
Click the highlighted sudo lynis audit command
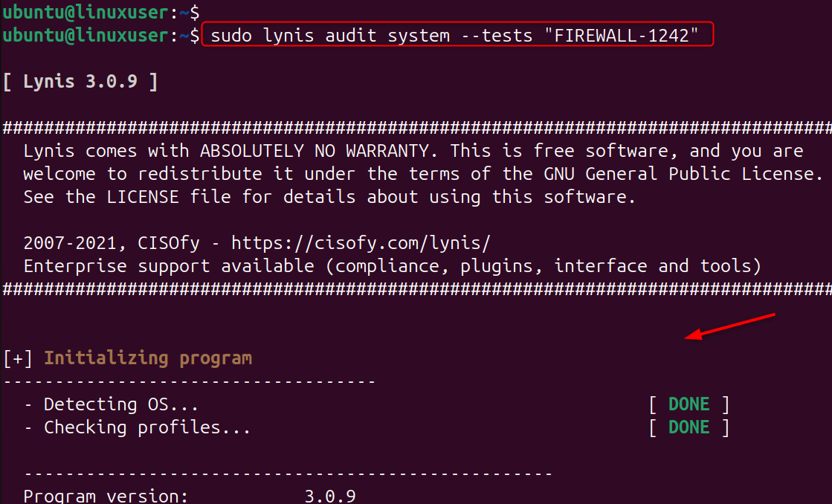click(457, 36)
